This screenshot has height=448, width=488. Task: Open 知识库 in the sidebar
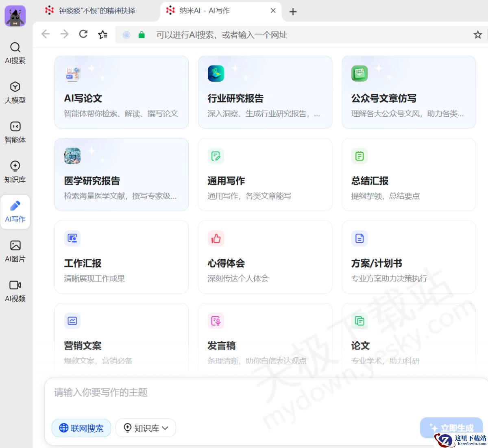click(x=15, y=172)
